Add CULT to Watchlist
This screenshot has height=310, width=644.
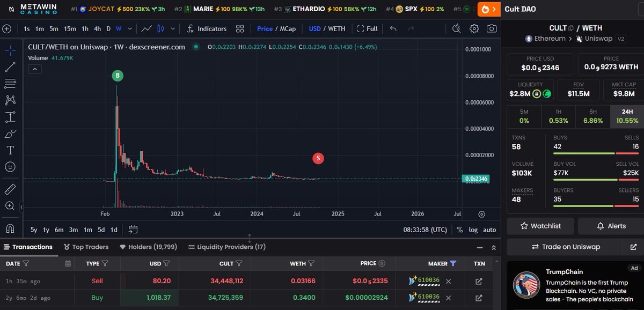click(540, 226)
